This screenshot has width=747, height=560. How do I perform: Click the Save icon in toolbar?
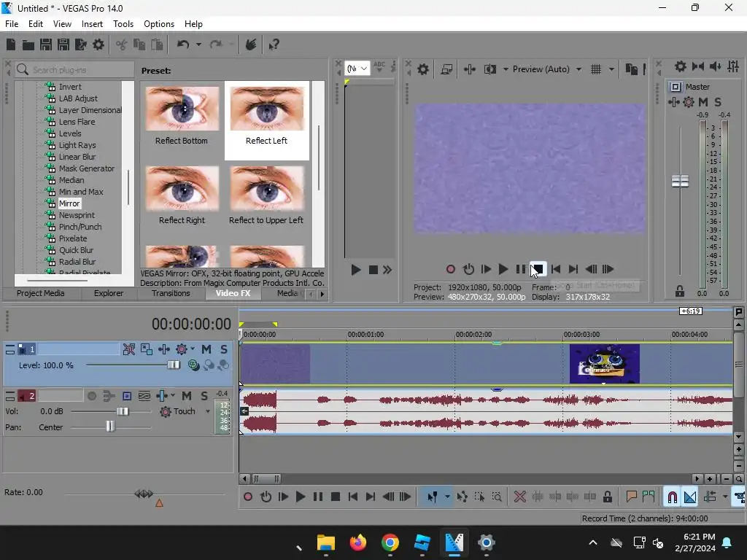(46, 44)
